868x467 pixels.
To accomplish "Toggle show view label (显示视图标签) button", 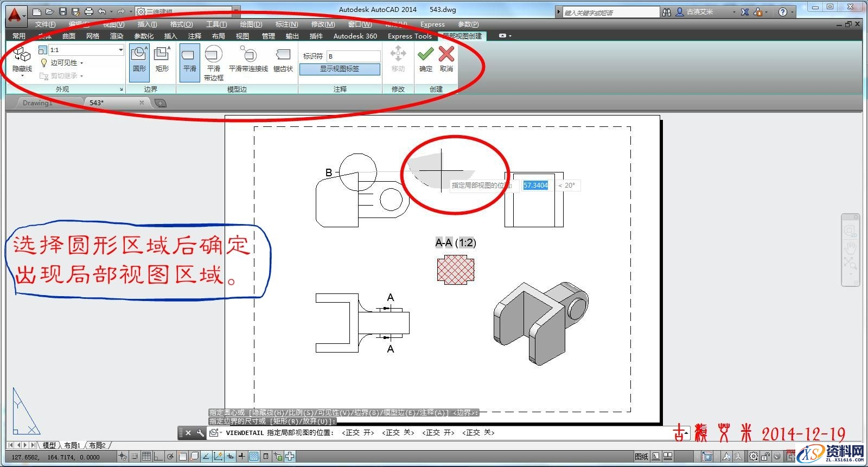I will tap(340, 69).
